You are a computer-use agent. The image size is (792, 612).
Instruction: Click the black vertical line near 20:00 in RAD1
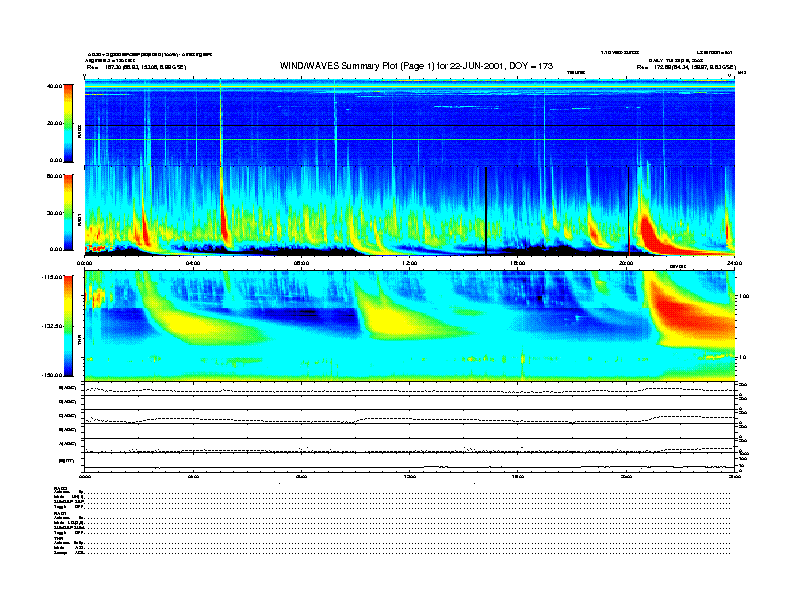tap(628, 211)
